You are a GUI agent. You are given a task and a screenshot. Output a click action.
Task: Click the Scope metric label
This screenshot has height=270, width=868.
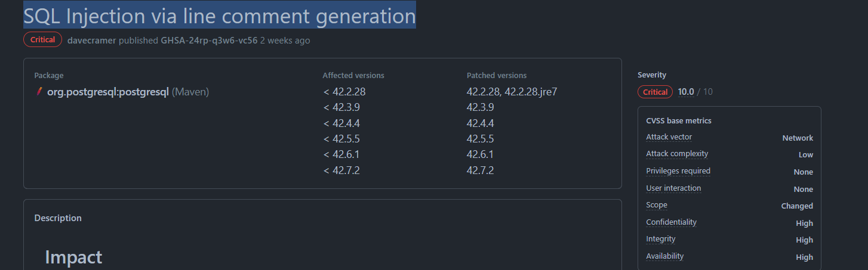[657, 205]
